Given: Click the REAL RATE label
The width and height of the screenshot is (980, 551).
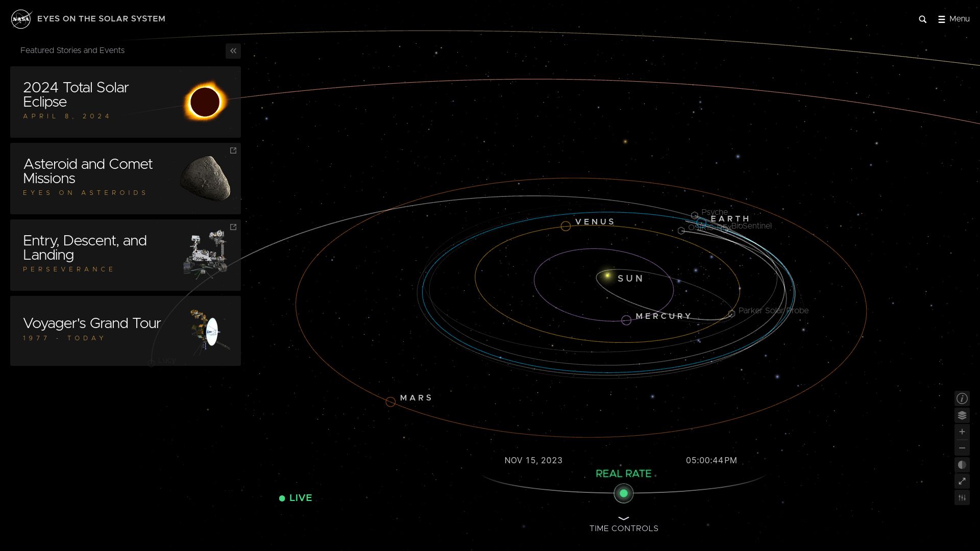Looking at the screenshot, I should coord(623,474).
